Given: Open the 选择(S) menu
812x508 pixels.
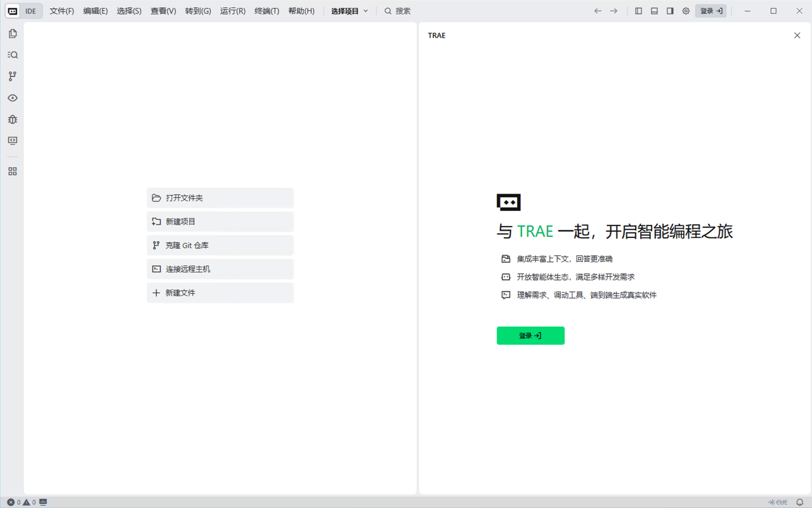Looking at the screenshot, I should [129, 11].
